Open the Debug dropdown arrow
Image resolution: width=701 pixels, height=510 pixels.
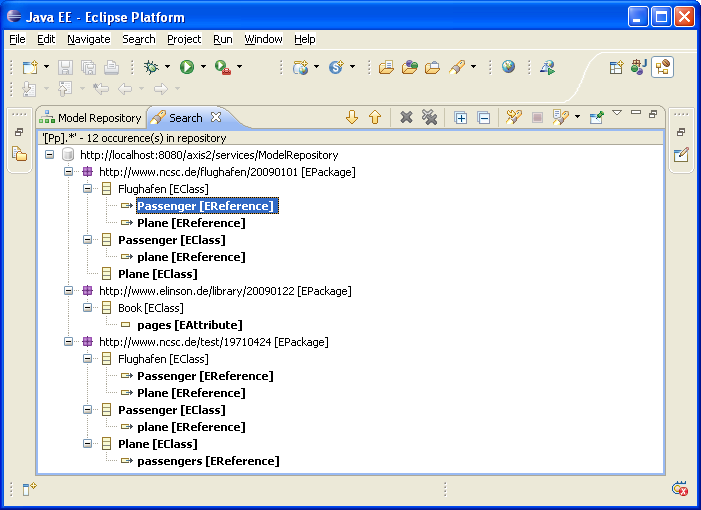point(167,67)
